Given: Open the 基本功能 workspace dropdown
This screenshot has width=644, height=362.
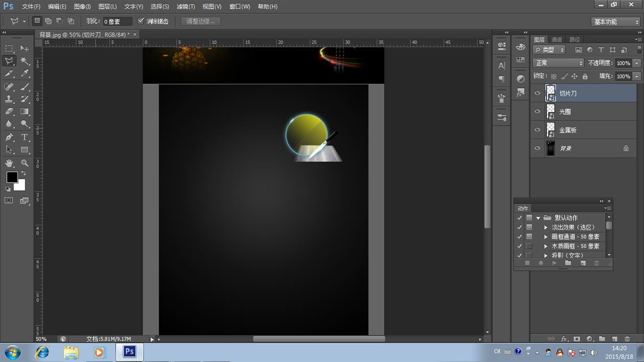Looking at the screenshot, I should point(616,22).
